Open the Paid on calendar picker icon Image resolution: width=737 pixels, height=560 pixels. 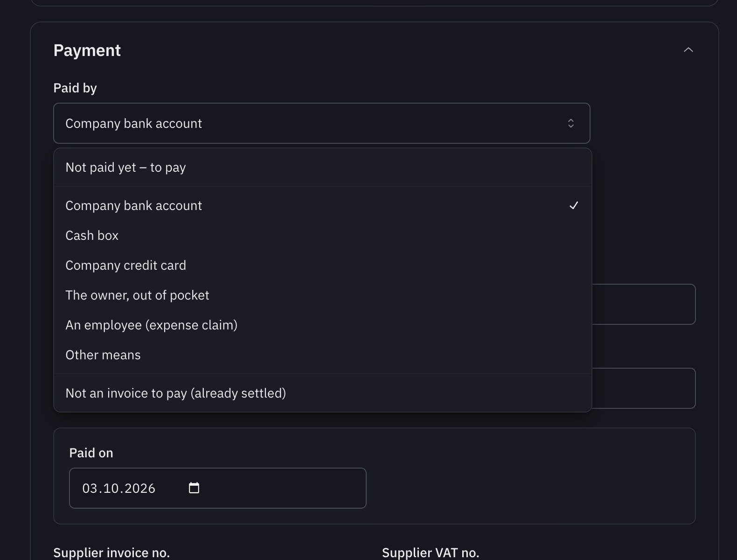point(194,488)
